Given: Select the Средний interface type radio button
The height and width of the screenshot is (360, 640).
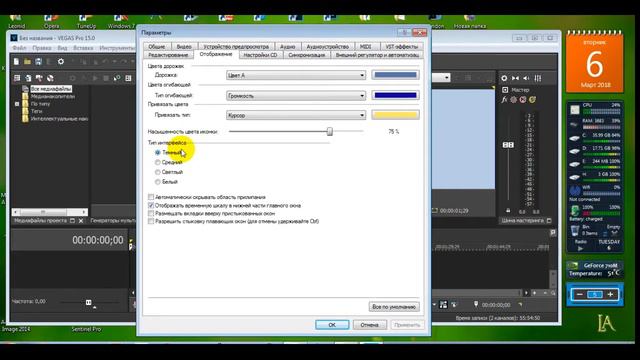Looking at the screenshot, I should coord(158,162).
